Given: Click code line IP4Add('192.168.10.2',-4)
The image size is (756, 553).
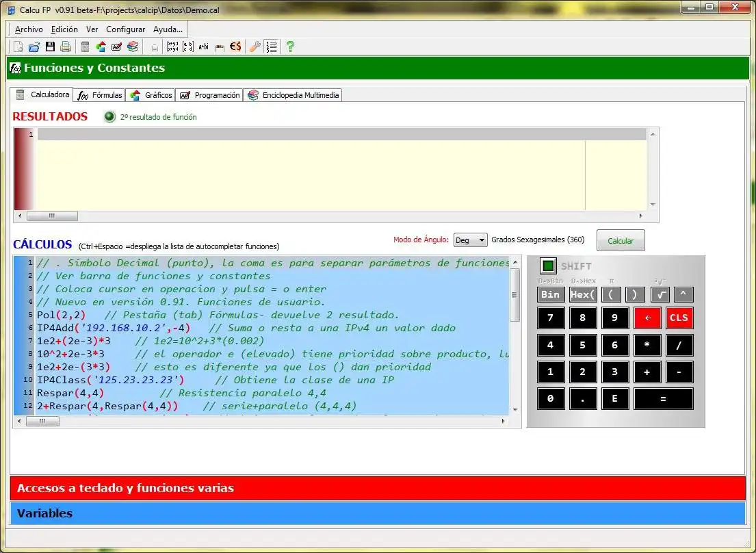Looking at the screenshot, I should tap(114, 329).
